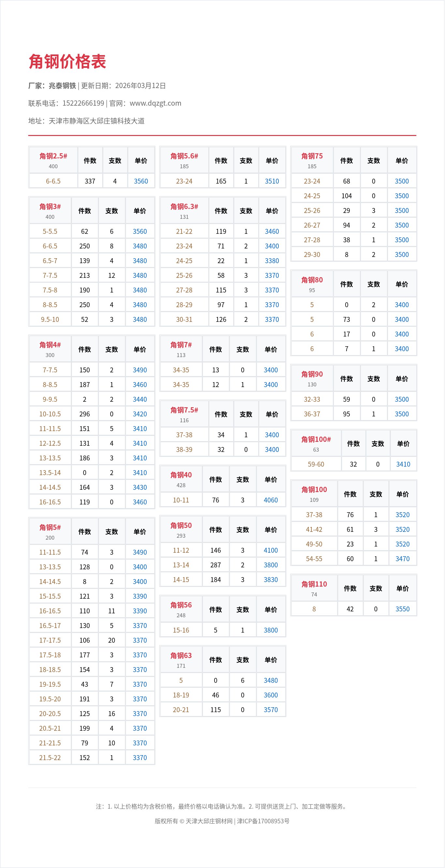Image resolution: width=445 pixels, height=868 pixels.
Task: Select count 104 in 角钢75 24-25 row
Action: pyautogui.click(x=347, y=196)
